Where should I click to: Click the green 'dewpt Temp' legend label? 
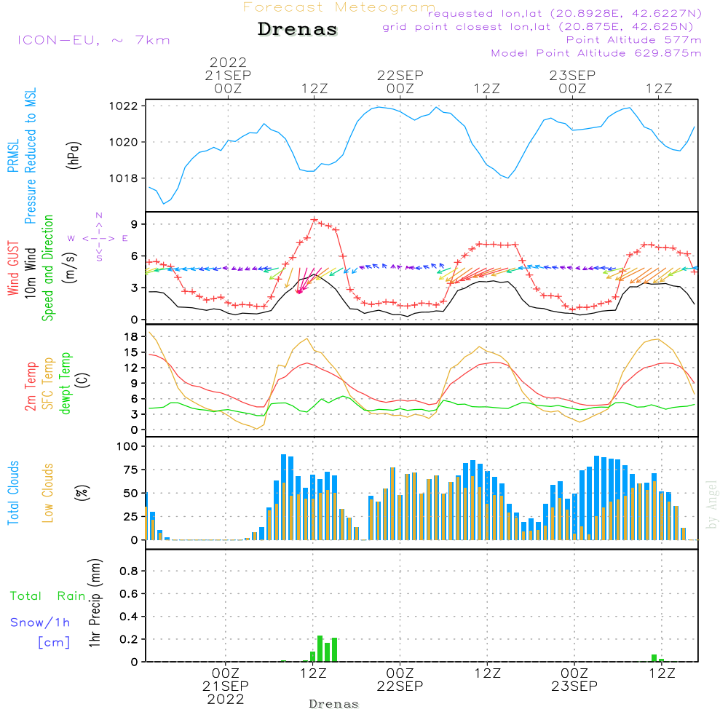tap(65, 383)
